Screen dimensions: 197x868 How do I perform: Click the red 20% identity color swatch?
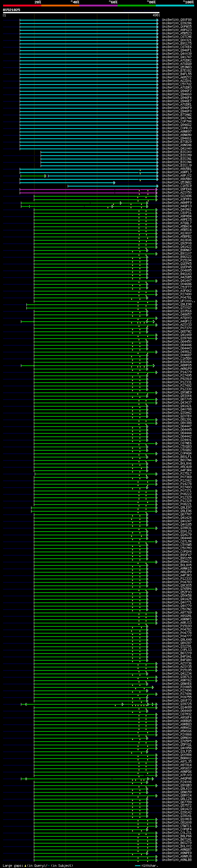coord(22,6)
